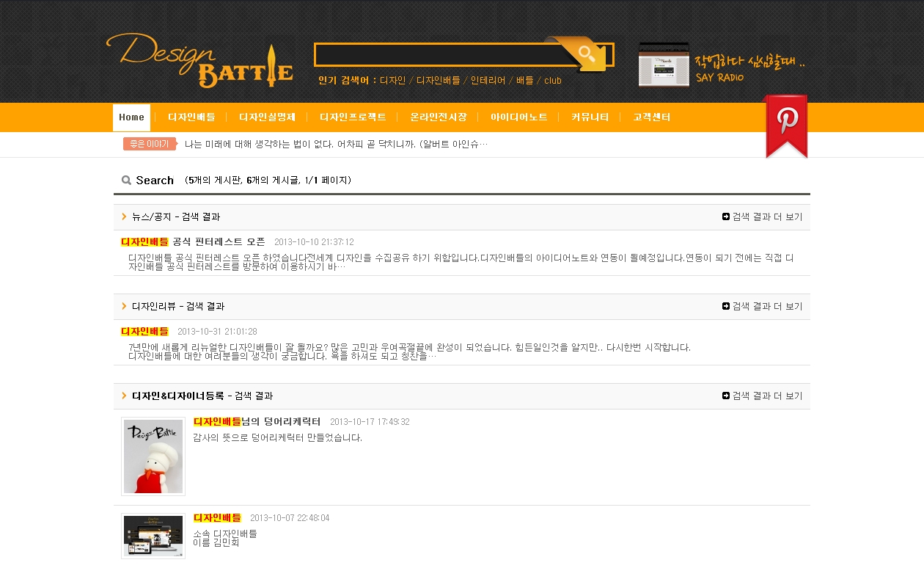
Task: Open the 뉴스/공지 - 검색 결과 heading
Action: 176,217
